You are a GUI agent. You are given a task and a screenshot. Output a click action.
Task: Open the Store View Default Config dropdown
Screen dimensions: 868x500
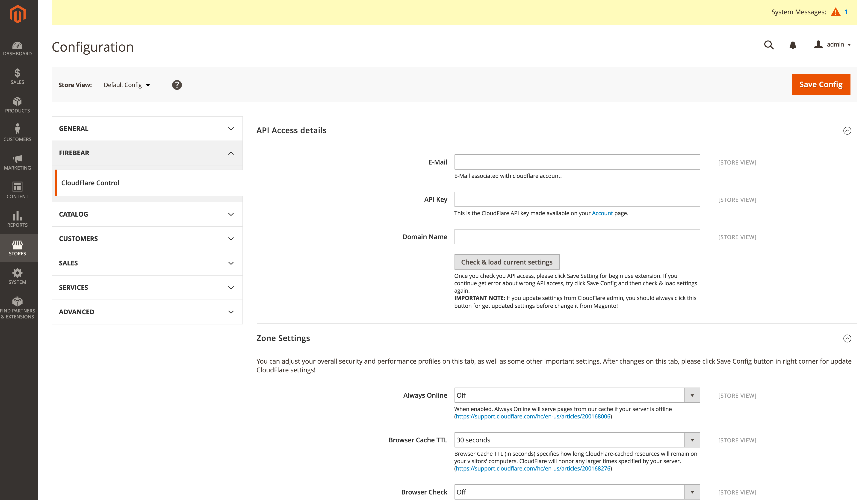coord(127,85)
